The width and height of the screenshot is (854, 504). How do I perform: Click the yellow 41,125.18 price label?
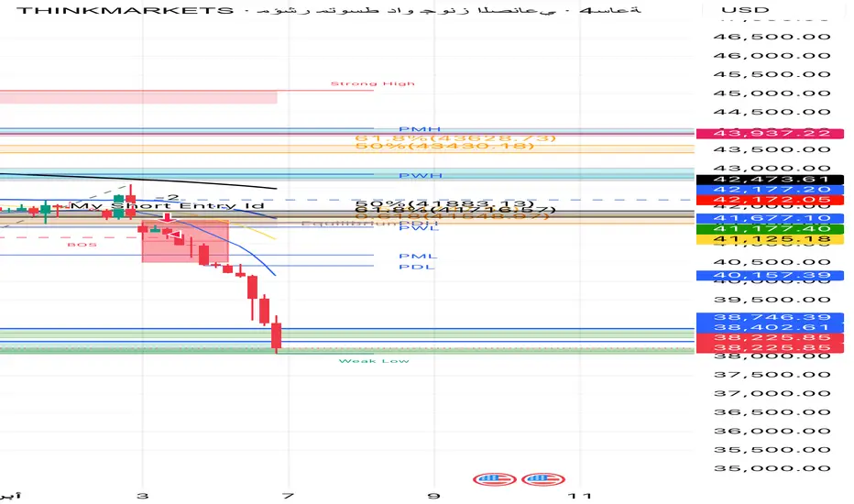tap(770, 239)
